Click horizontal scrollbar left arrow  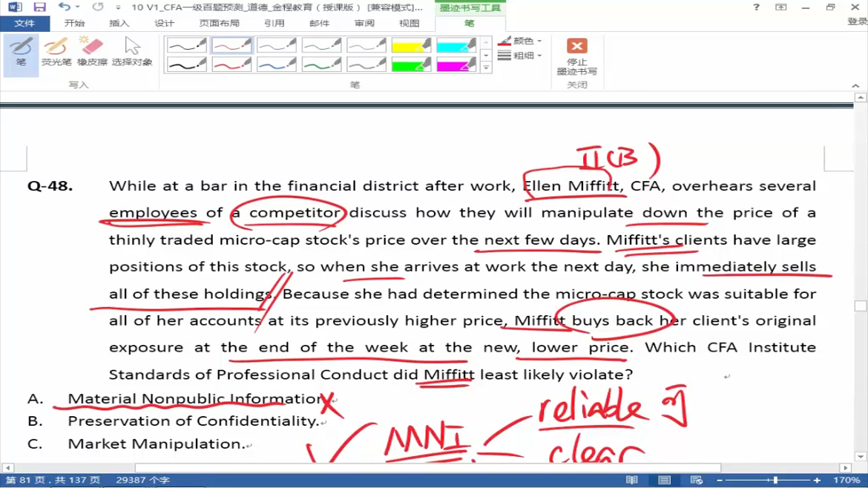pyautogui.click(x=7, y=468)
